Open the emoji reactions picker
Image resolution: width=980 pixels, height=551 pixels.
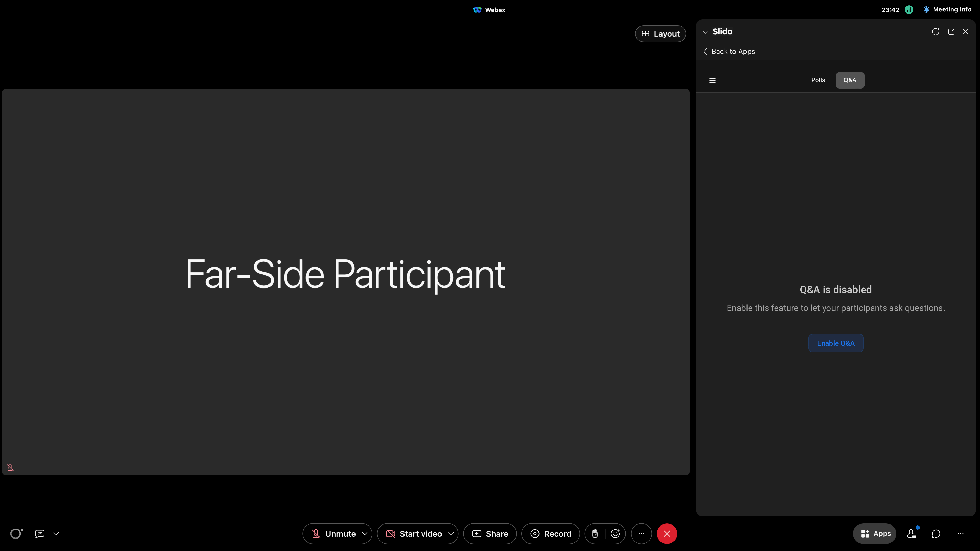click(x=615, y=533)
